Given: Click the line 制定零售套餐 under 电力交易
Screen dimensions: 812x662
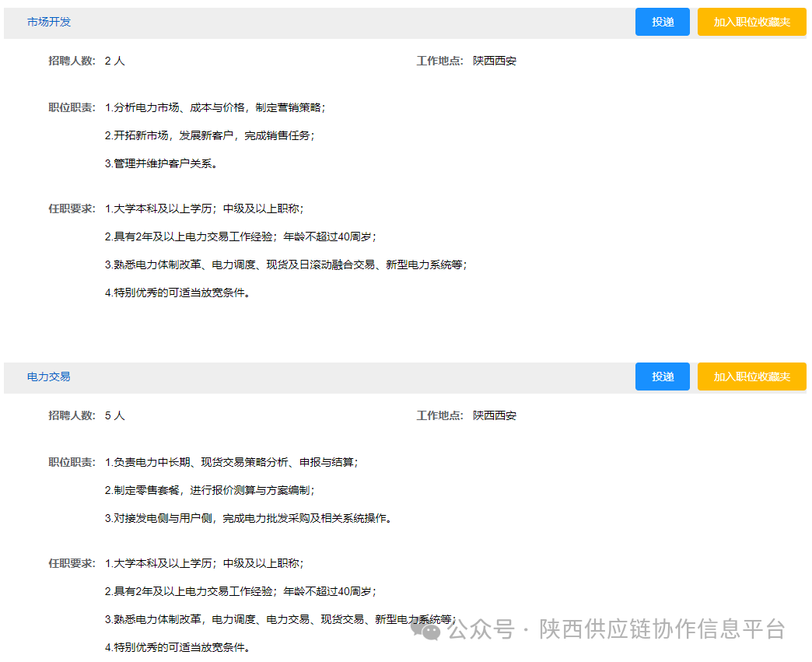Looking at the screenshot, I should (x=209, y=490).
